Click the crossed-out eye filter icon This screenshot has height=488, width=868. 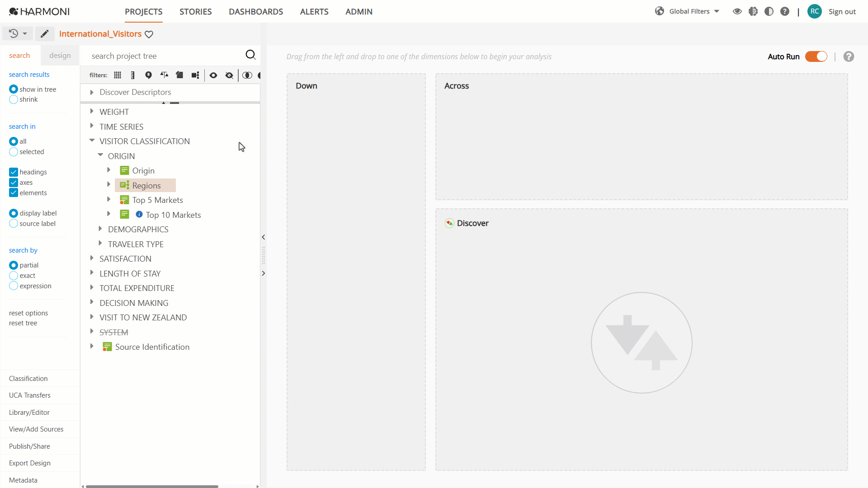(x=229, y=75)
